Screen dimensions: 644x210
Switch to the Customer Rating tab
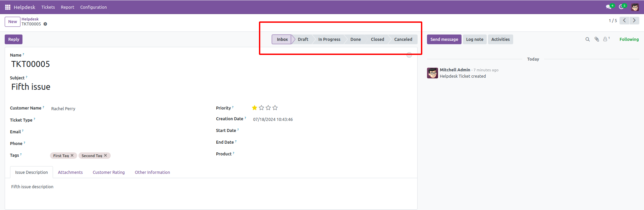[x=109, y=172]
